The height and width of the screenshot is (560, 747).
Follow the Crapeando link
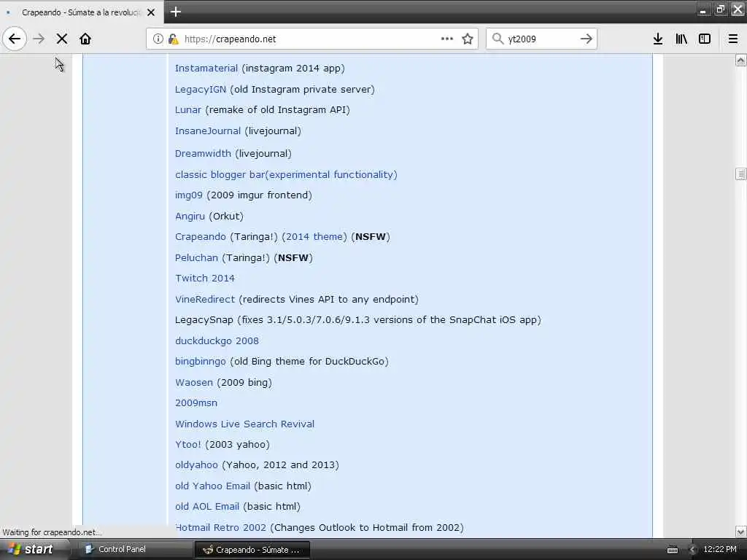(200, 237)
